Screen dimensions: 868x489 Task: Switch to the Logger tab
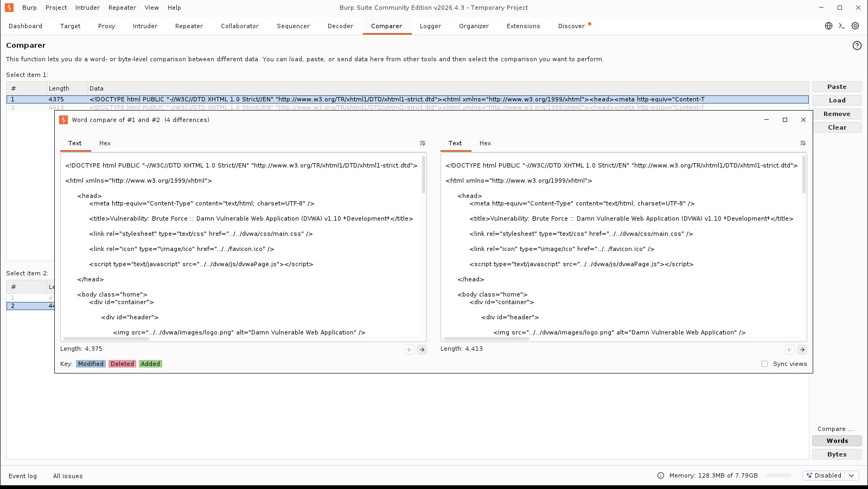[430, 26]
